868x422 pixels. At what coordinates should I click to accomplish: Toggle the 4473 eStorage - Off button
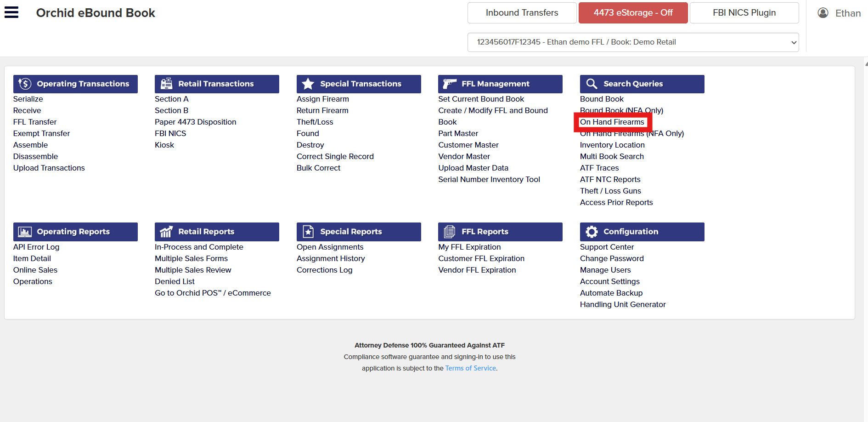pos(633,13)
